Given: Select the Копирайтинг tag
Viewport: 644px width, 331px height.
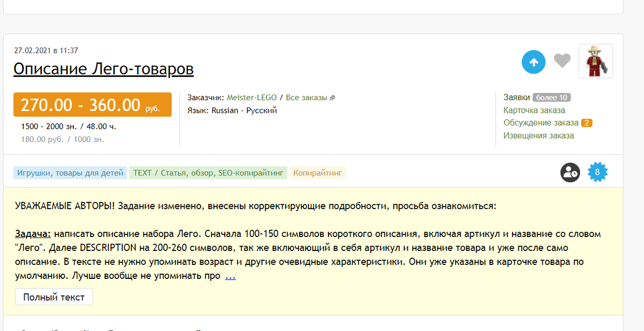Looking at the screenshot, I should (x=318, y=173).
